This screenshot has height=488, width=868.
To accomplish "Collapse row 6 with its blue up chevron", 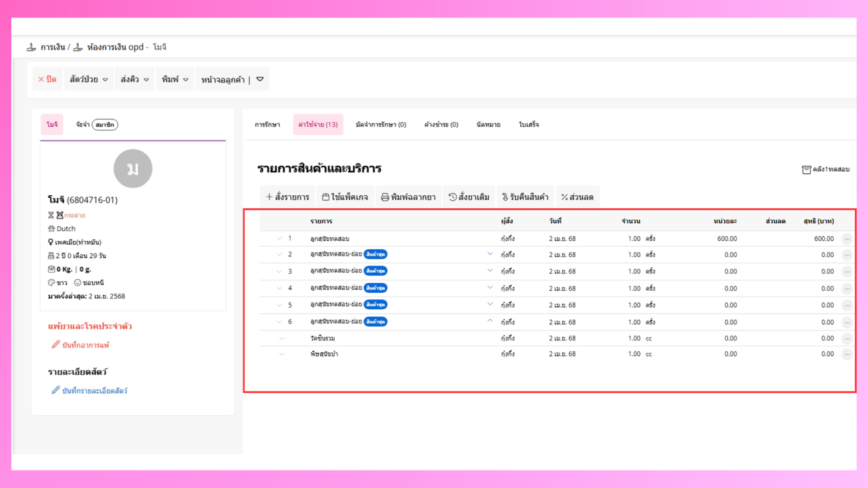I will point(490,321).
